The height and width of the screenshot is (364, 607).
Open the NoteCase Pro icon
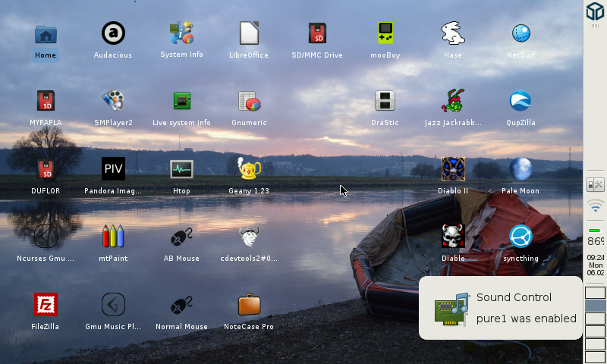(x=249, y=305)
